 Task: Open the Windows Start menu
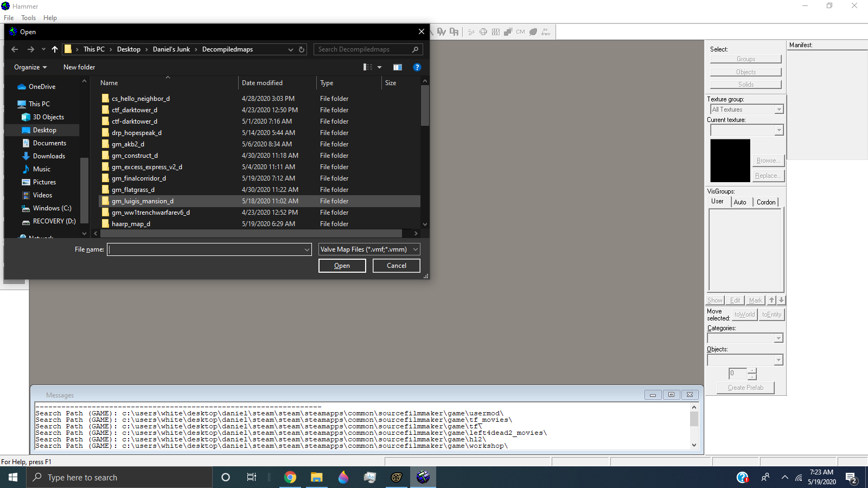[x=13, y=477]
